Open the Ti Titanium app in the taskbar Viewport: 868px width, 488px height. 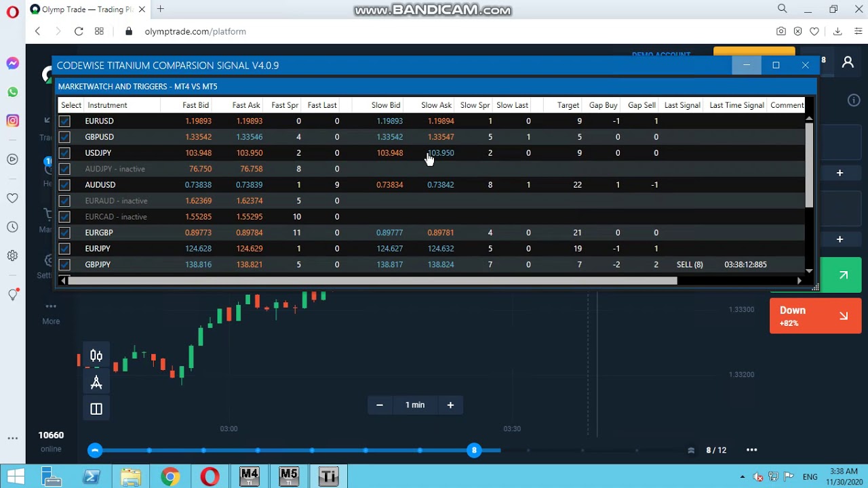328,476
